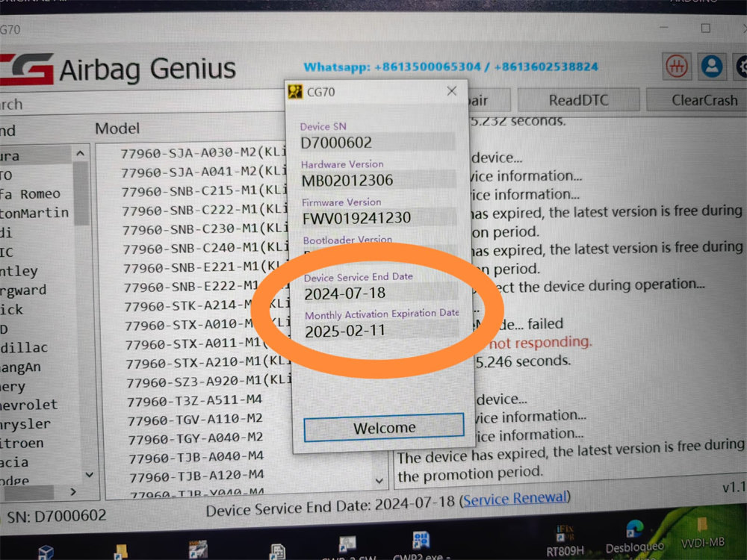This screenshot has height=560, width=747.
Task: Click the Model column header
Action: coord(117,128)
